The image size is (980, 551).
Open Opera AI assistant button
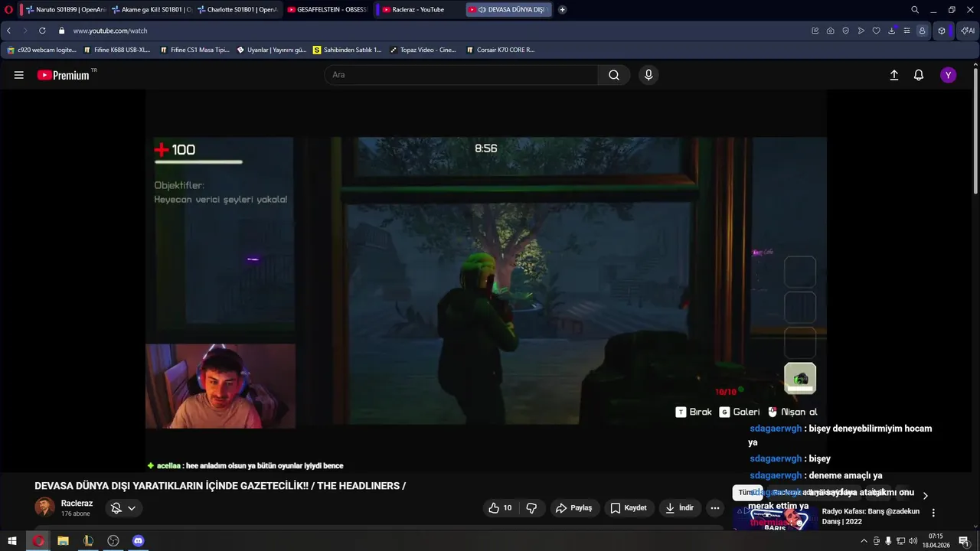[x=968, y=31]
